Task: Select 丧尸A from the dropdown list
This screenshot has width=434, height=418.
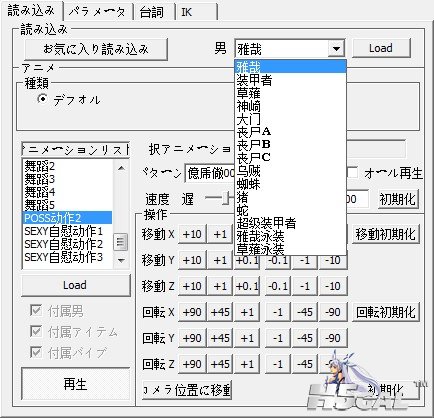Action: (x=291, y=132)
